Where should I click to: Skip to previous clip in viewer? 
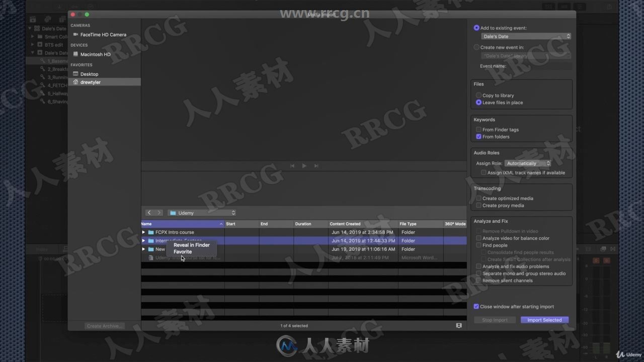[292, 166]
